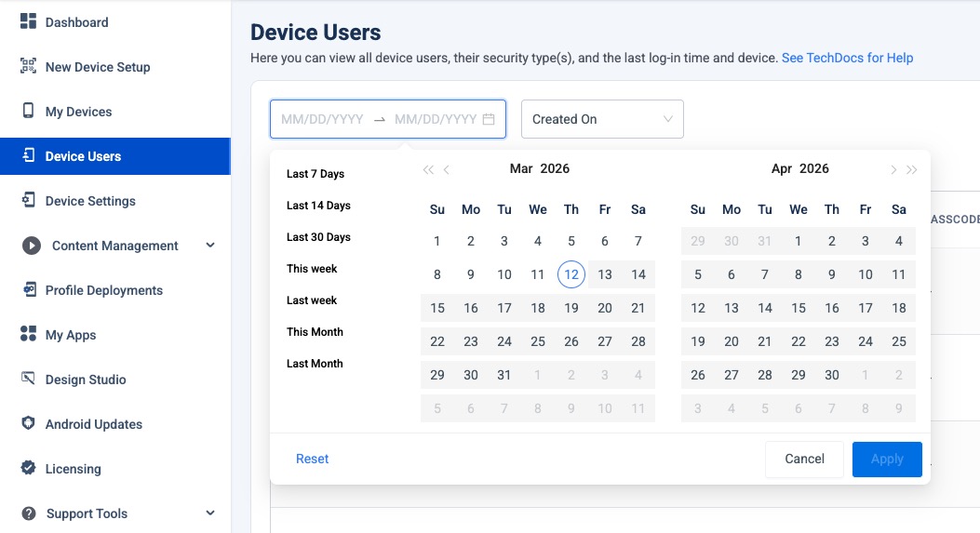
Task: Click the Android Updates shield icon
Action: [28, 423]
